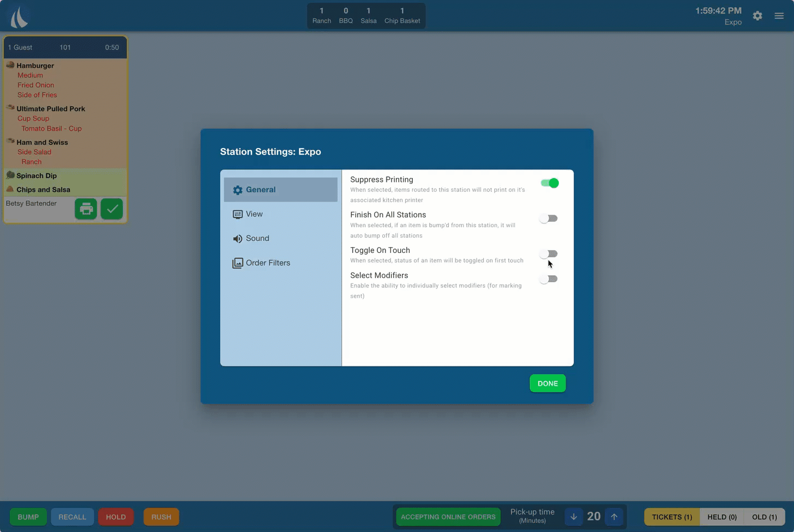Open the View settings tab
794x532 pixels.
pyautogui.click(x=254, y=214)
